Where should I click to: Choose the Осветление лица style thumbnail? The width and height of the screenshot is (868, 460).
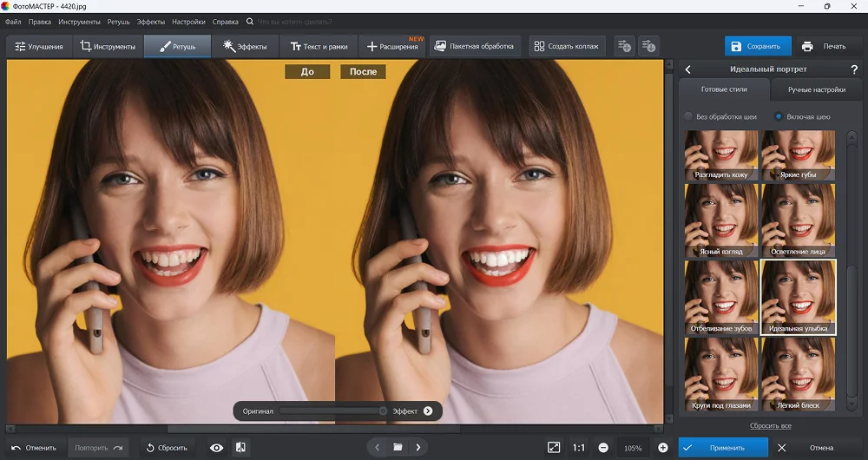(x=799, y=220)
